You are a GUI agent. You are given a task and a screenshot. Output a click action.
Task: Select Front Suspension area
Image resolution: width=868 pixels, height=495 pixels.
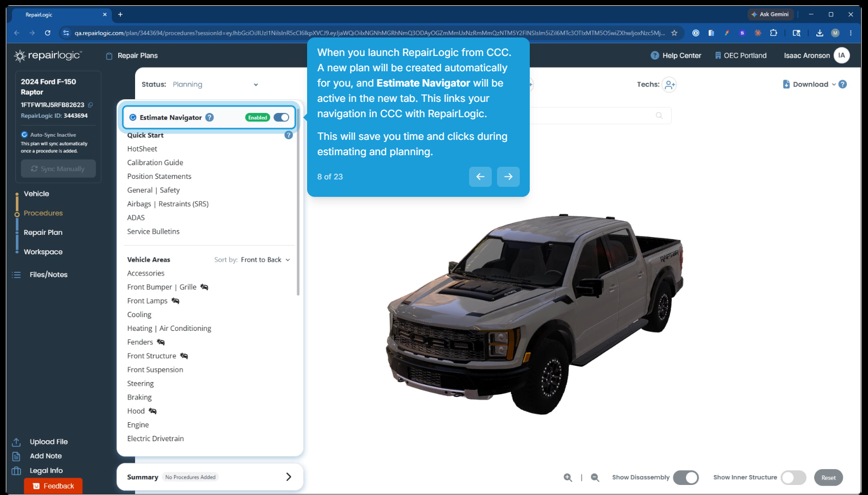click(155, 370)
